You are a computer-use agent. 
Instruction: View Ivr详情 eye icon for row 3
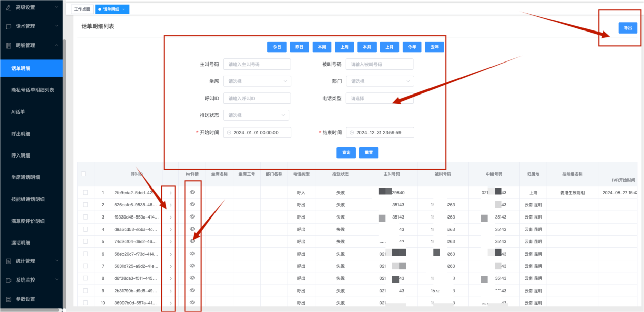click(192, 217)
